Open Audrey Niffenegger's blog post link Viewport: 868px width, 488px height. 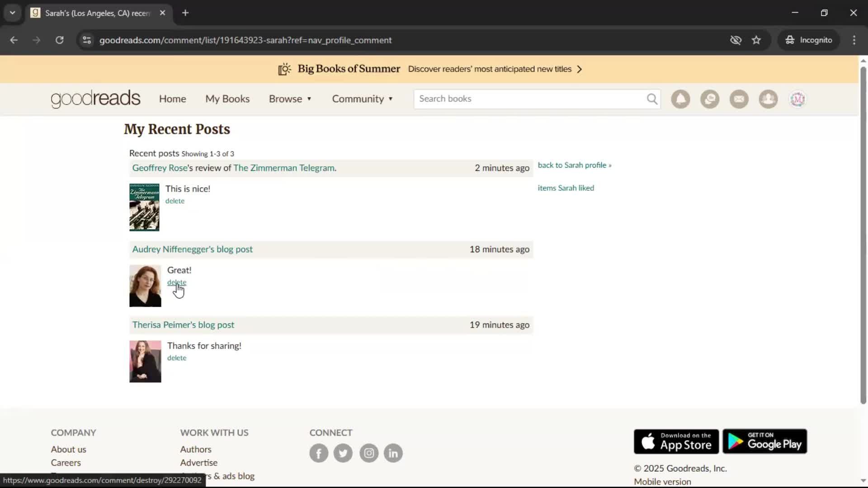[192, 249]
